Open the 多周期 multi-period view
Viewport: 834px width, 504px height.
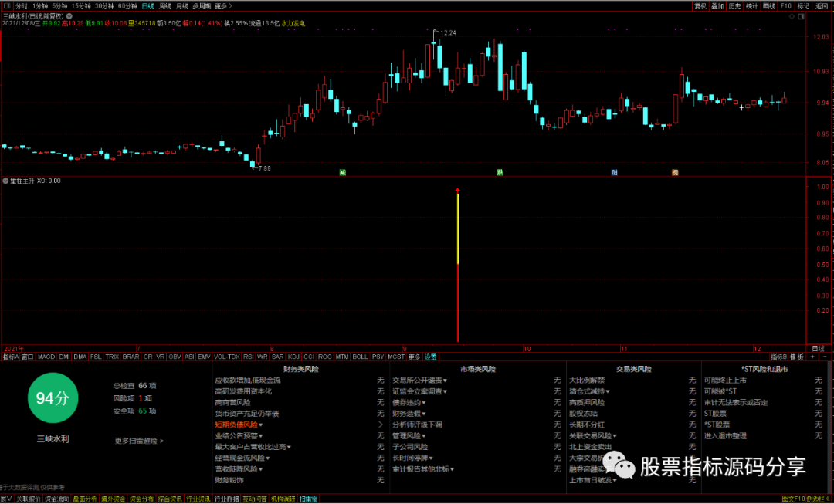[x=202, y=6]
